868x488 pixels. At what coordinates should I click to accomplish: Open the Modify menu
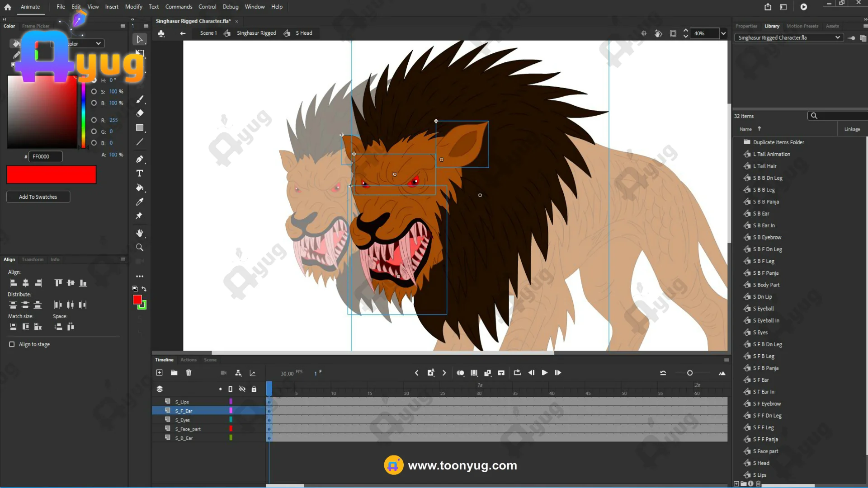point(133,7)
